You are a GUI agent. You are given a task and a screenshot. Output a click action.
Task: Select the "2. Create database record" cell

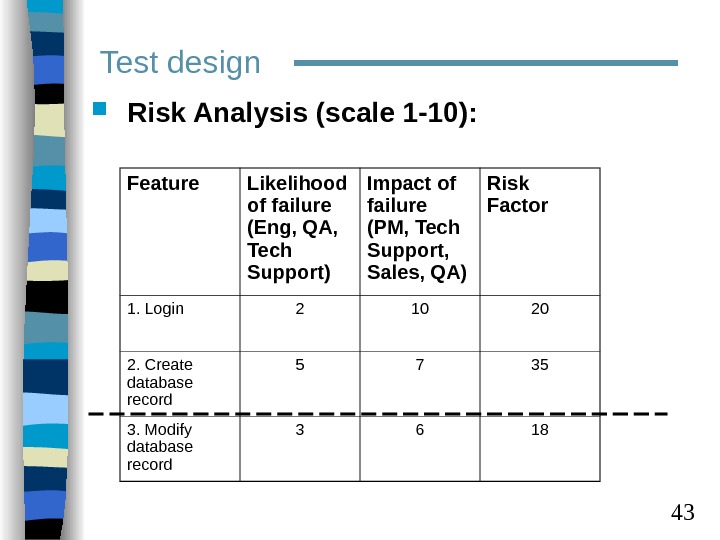pos(161,381)
